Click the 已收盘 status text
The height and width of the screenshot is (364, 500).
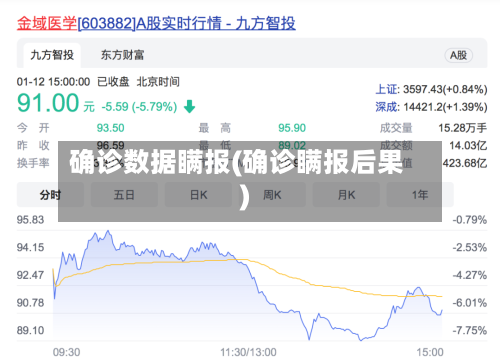(x=113, y=82)
